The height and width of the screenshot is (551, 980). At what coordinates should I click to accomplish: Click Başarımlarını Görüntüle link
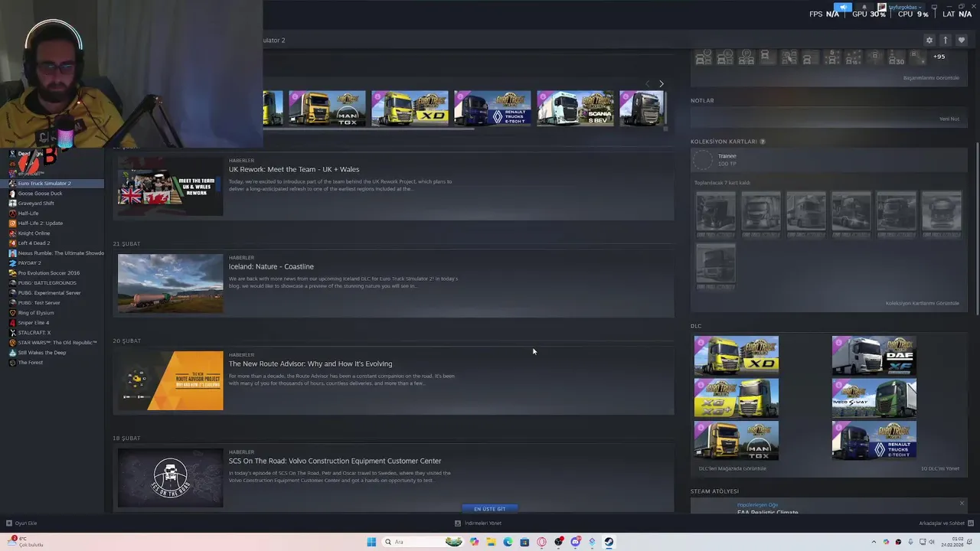click(931, 78)
